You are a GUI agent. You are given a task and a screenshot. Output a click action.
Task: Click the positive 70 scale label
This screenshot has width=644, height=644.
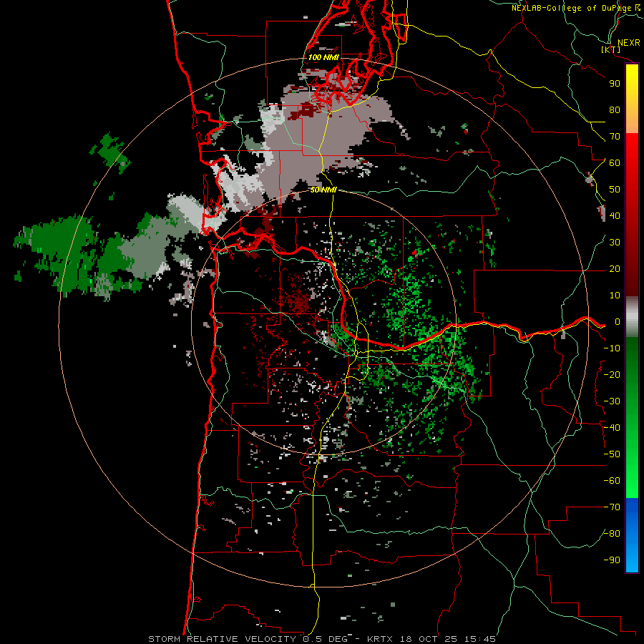click(x=615, y=137)
